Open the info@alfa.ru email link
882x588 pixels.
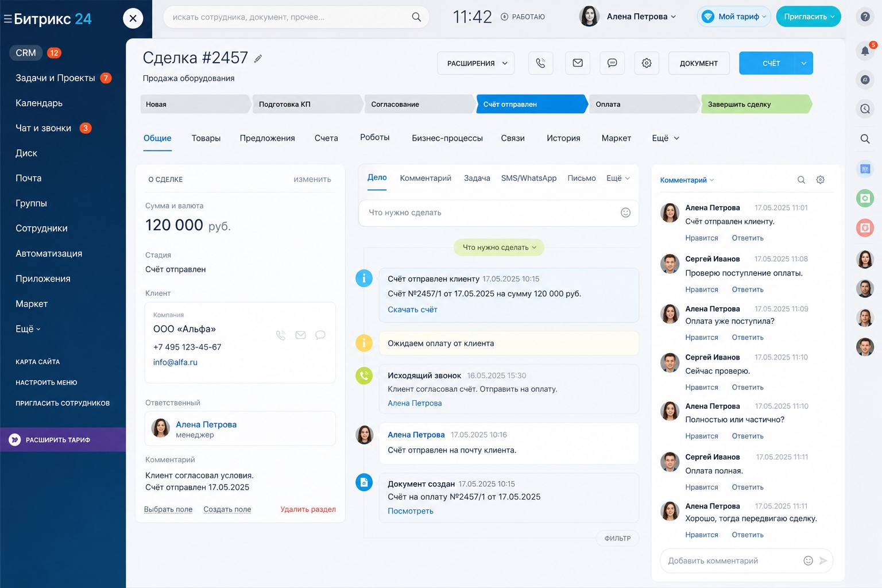tap(175, 362)
